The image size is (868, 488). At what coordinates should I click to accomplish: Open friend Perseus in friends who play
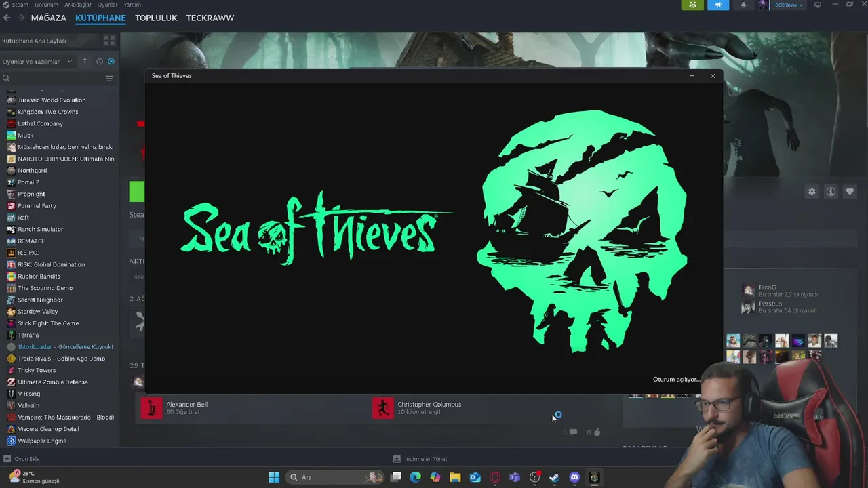coord(780,307)
